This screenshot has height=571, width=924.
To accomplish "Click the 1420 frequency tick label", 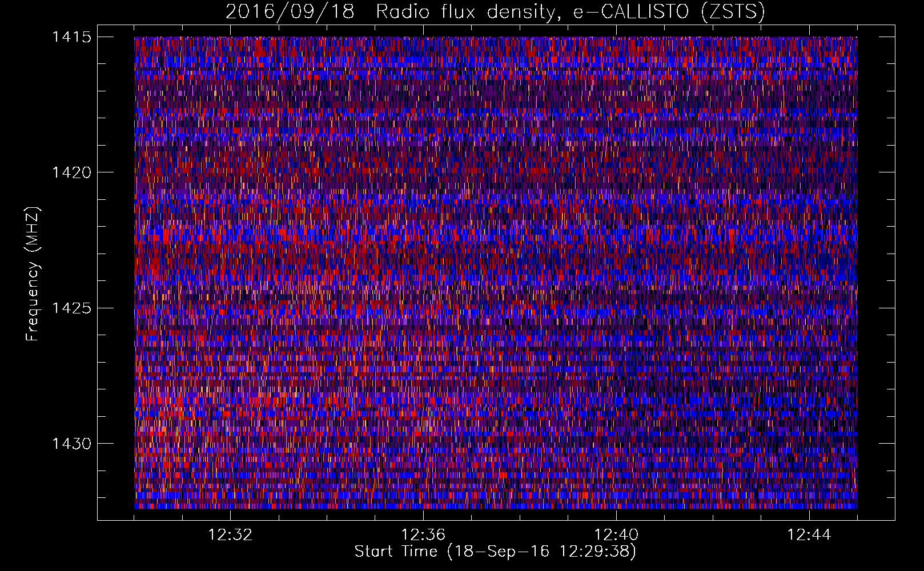I will [x=71, y=172].
